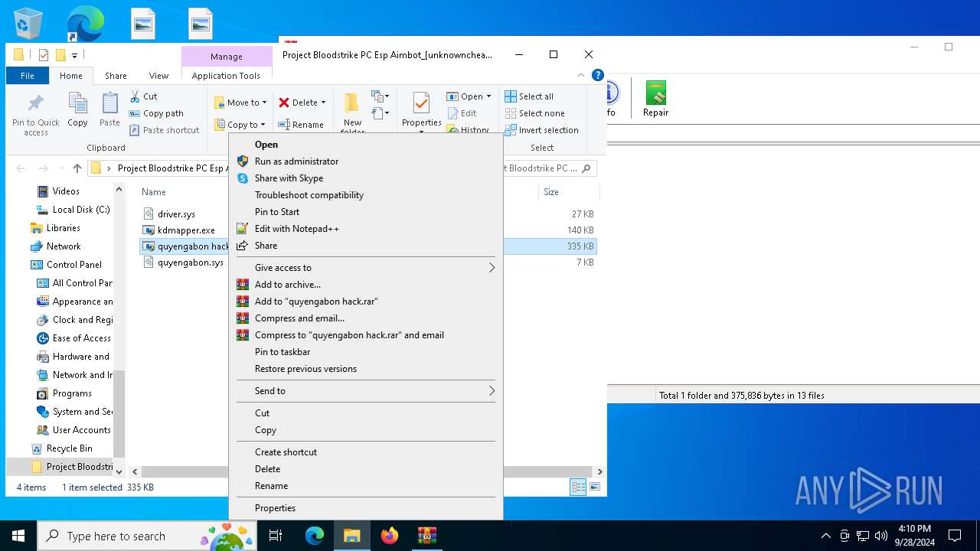The image size is (980, 551).
Task: Collapse the ribbon with chevron arrow
Action: point(581,75)
